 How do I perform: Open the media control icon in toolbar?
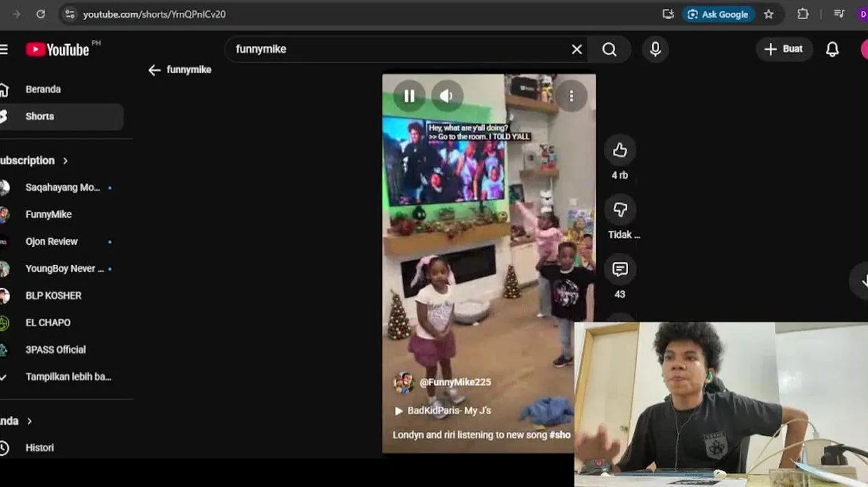pyautogui.click(x=839, y=14)
